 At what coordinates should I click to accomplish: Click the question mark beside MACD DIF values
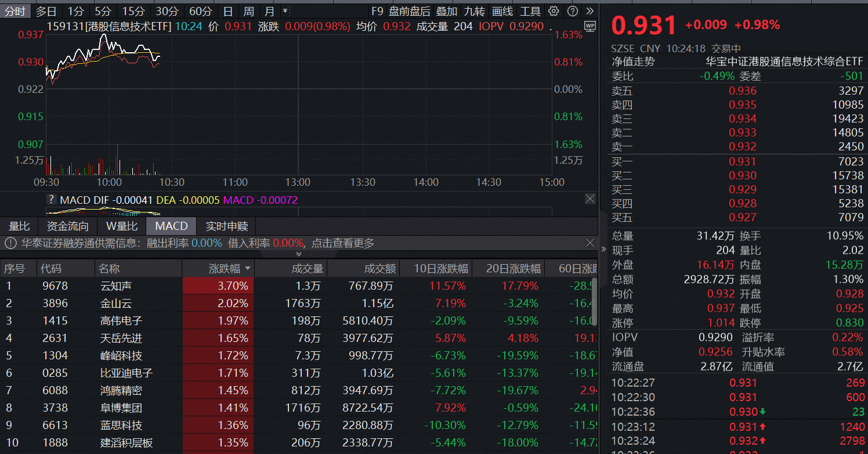pyautogui.click(x=52, y=199)
